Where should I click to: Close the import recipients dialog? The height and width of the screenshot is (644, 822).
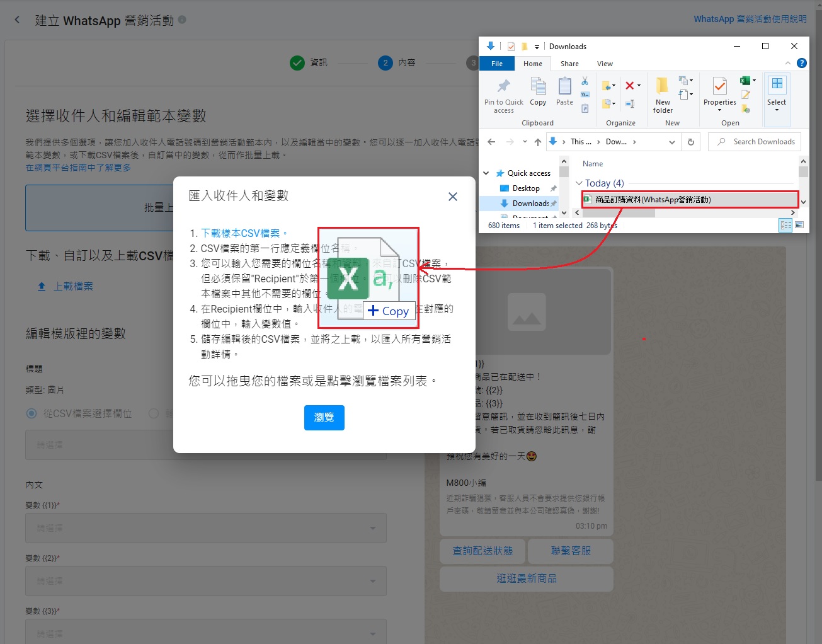[453, 197]
